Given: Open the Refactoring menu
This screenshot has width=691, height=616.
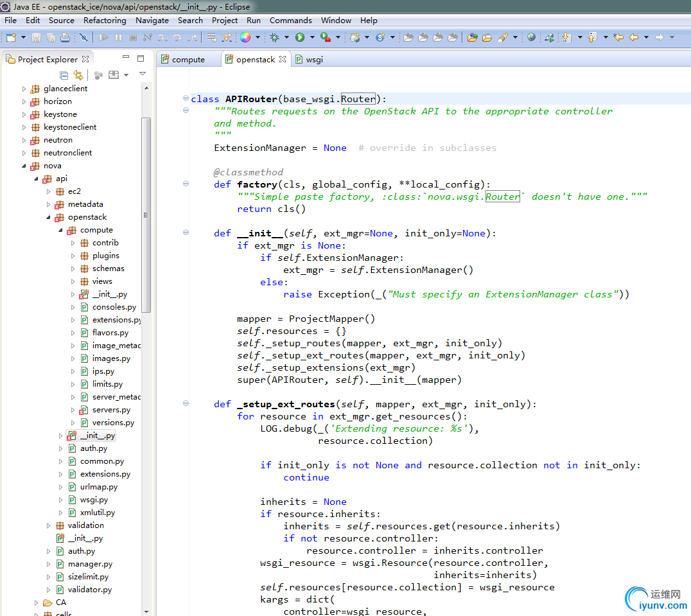Looking at the screenshot, I should point(105,21).
